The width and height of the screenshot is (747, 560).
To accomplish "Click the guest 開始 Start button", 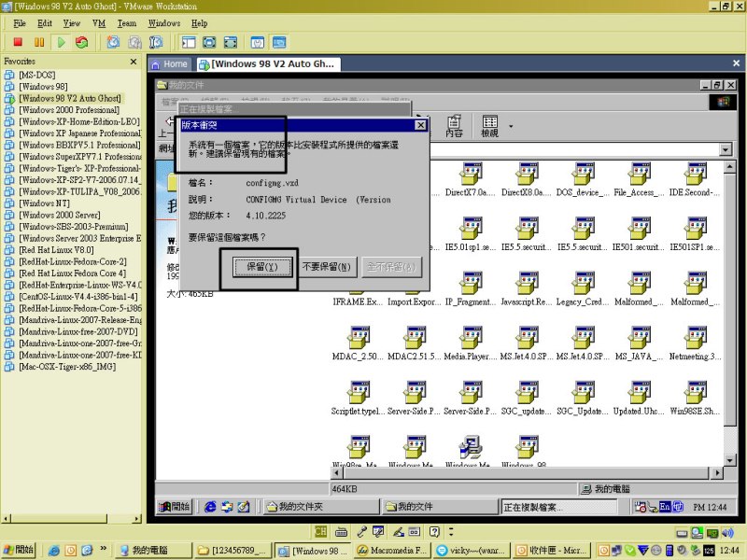I will 175,507.
